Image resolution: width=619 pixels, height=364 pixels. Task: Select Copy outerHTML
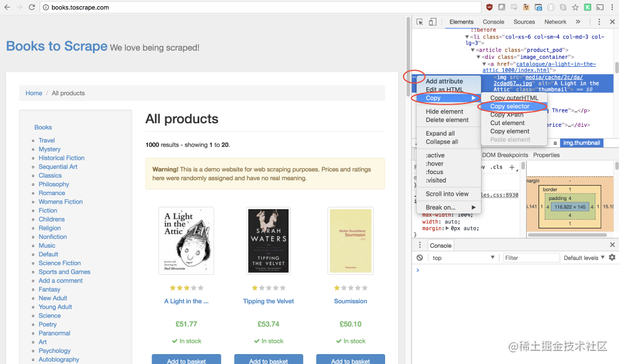[514, 98]
